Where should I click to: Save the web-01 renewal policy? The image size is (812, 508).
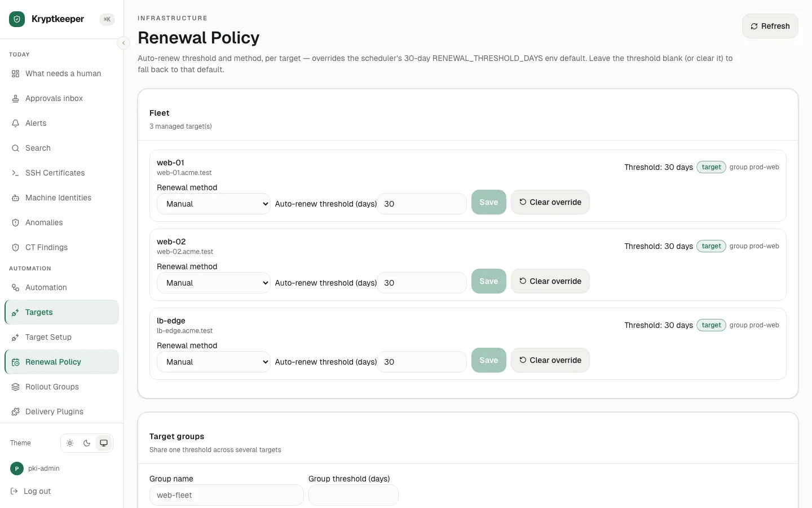(489, 202)
